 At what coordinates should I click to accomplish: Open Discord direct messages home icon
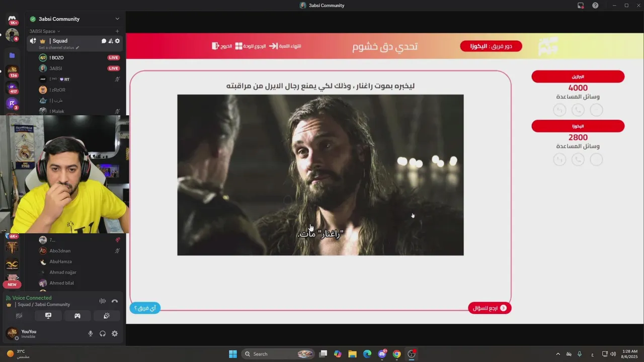click(x=12, y=19)
